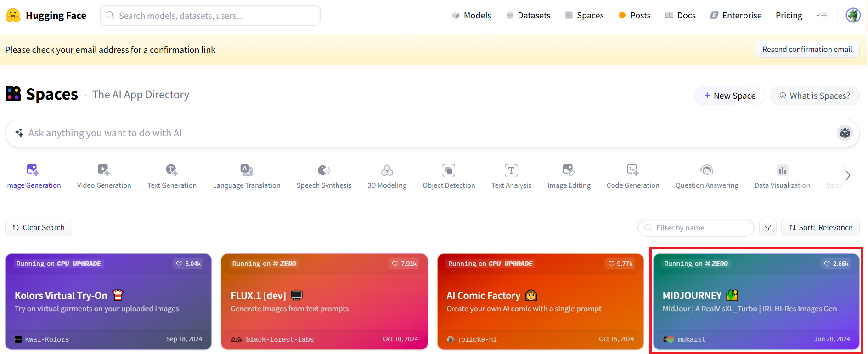868x354 pixels.
Task: Show more categories with right chevron
Action: tap(848, 175)
